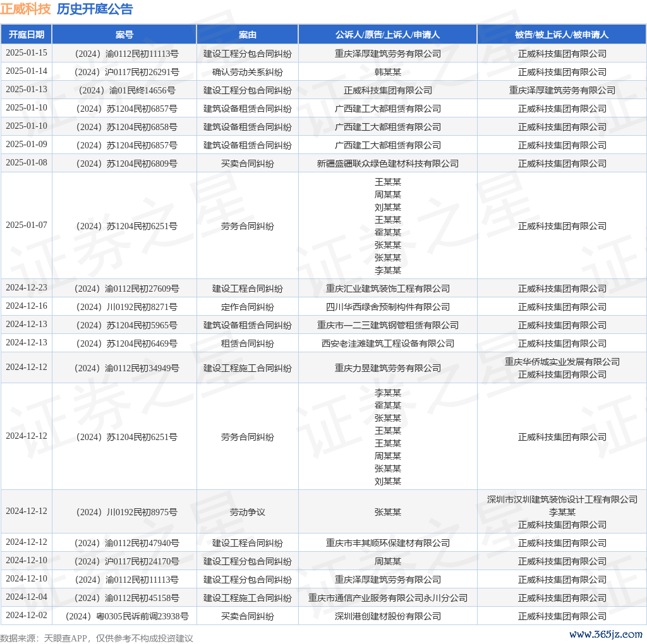Select case number 川0192民初8975号
647x644 pixels.
point(127,512)
